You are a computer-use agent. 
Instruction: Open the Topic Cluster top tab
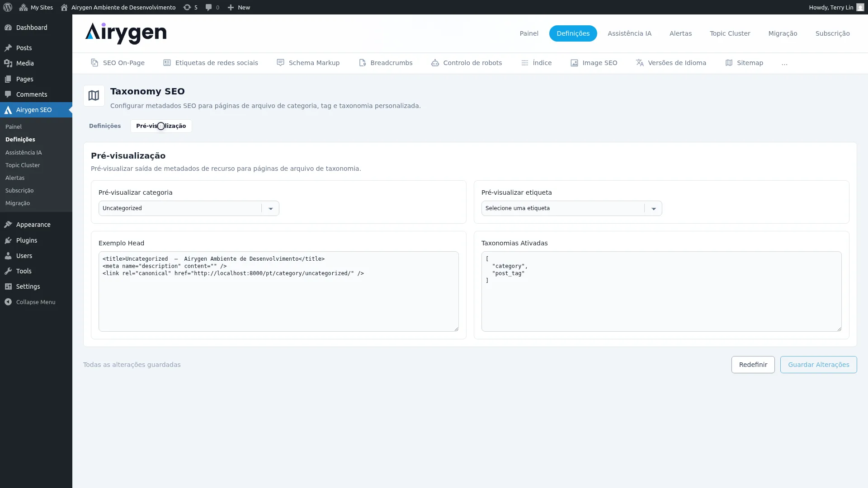point(730,33)
